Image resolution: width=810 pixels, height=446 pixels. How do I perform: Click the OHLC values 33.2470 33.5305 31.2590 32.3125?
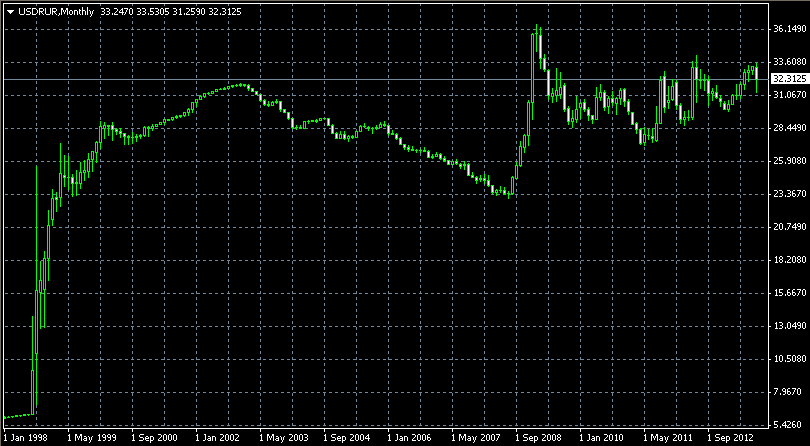171,11
